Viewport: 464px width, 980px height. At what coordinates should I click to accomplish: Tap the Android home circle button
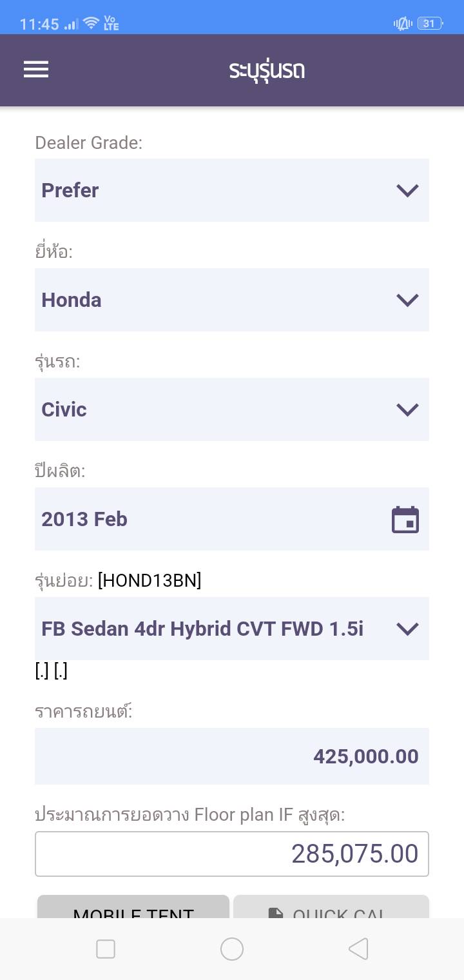[232, 949]
